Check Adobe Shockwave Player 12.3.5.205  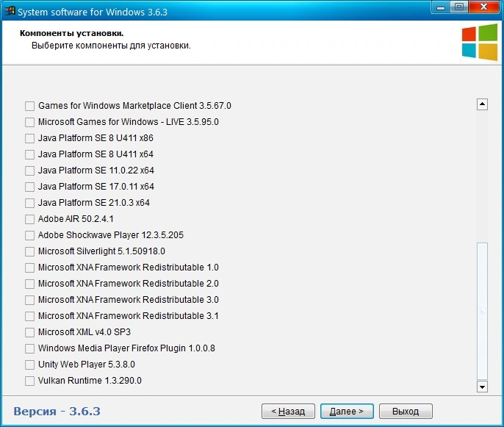pos(29,235)
